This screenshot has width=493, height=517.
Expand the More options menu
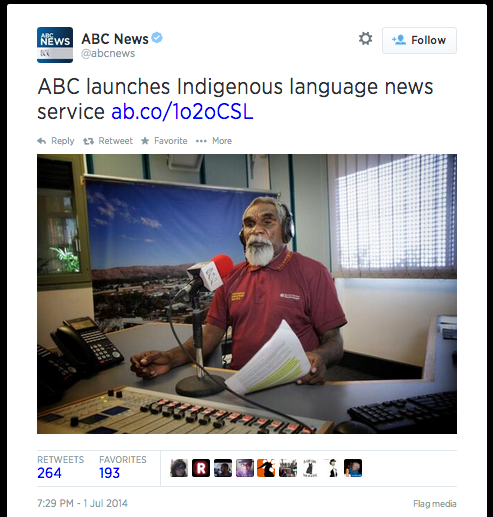coord(214,141)
